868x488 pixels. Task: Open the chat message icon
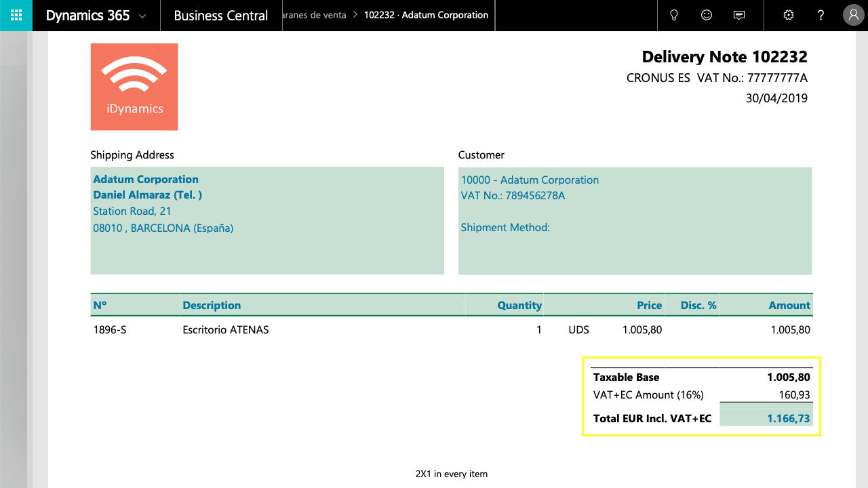coord(739,16)
